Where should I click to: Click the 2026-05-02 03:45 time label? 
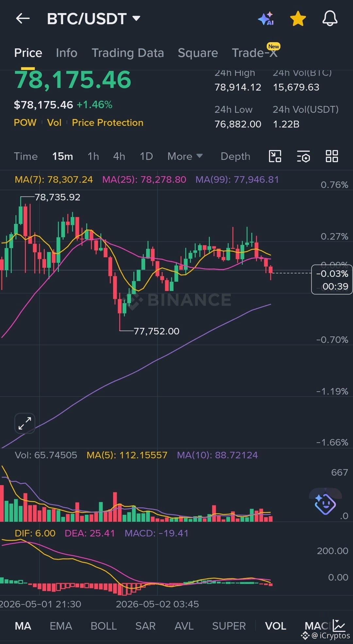pos(157,604)
